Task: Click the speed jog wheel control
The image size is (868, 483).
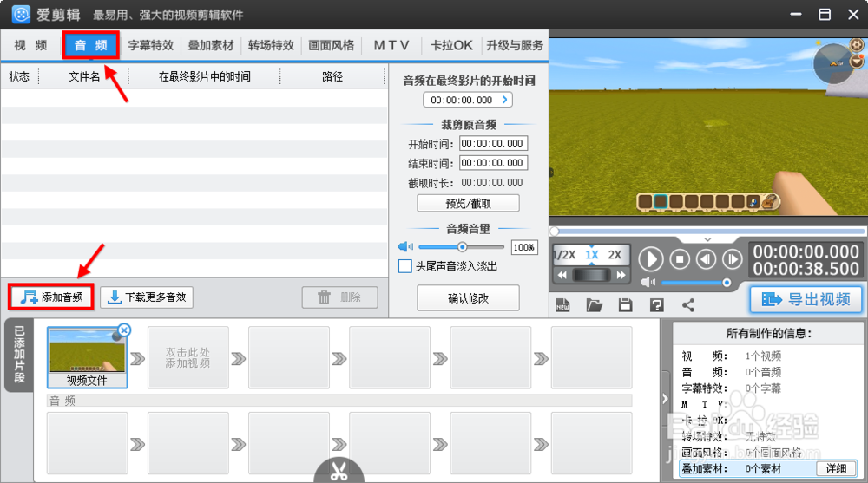Action: pyautogui.click(x=592, y=275)
